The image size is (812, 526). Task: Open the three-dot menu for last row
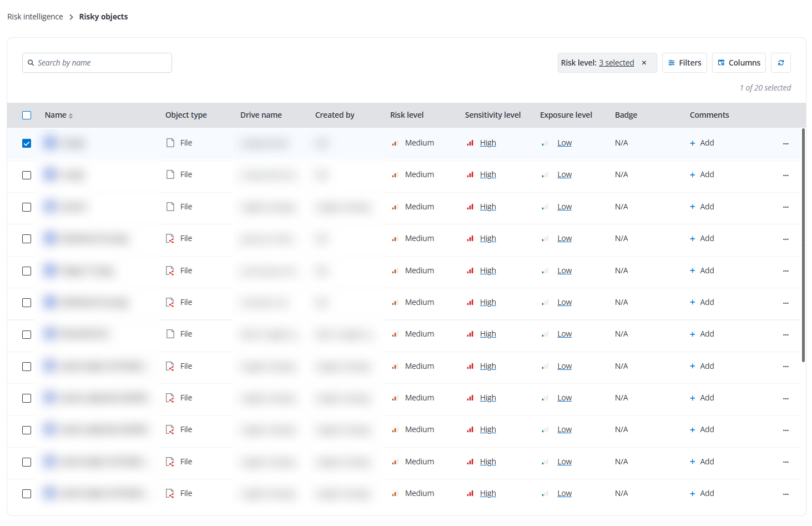point(785,494)
